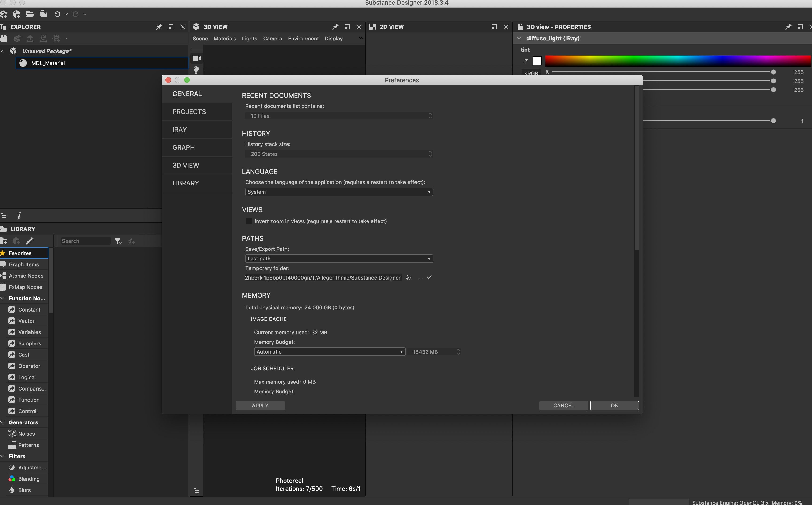The image size is (812, 505).
Task: Click the Redo arrow icon
Action: (76, 14)
